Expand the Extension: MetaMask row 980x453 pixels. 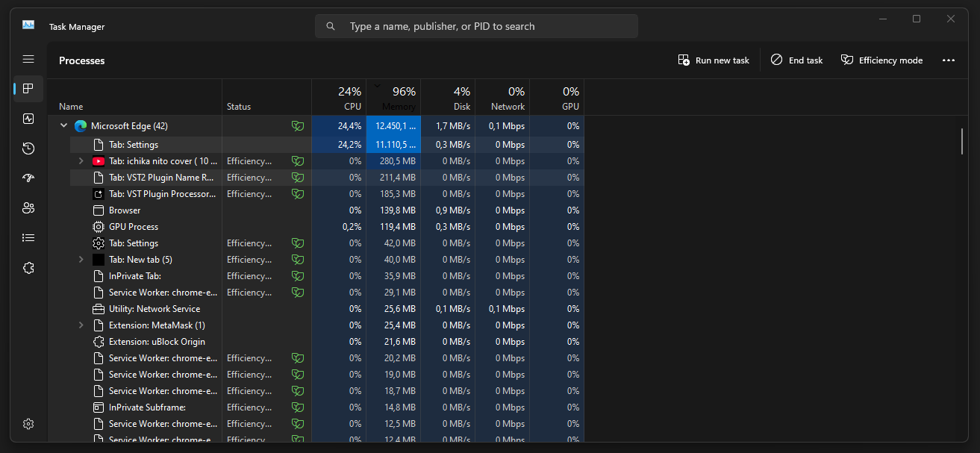[x=81, y=325]
